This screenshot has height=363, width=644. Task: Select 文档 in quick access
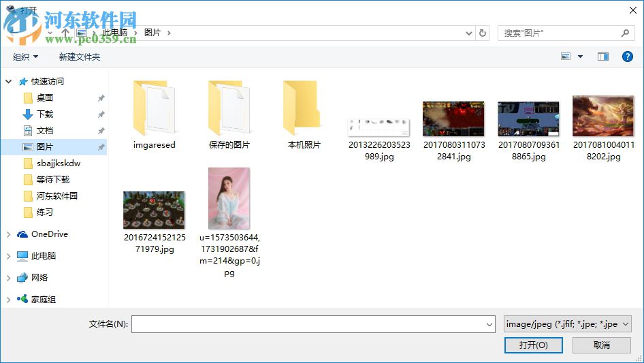pyautogui.click(x=45, y=131)
